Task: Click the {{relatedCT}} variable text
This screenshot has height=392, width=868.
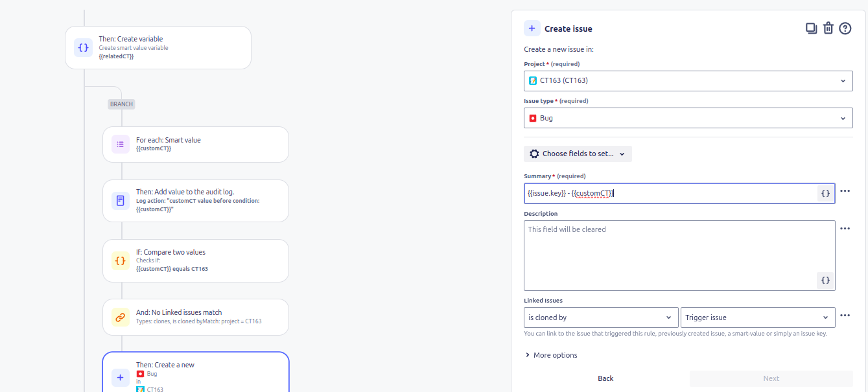Action: point(117,56)
